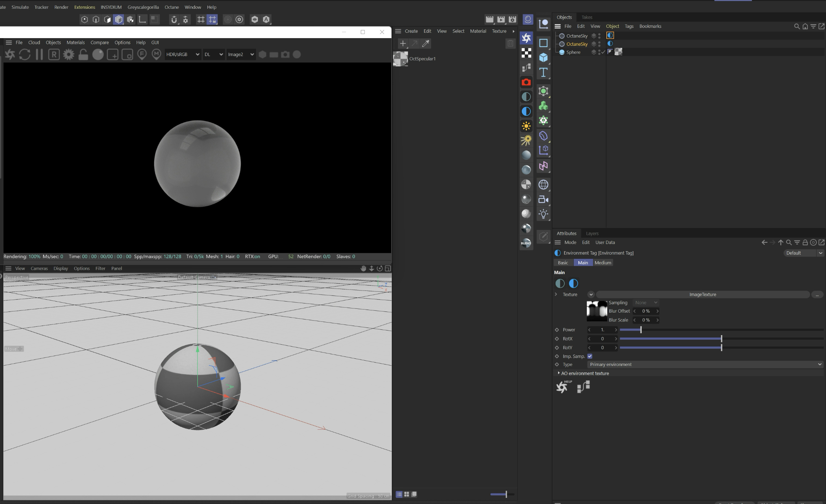
Task: Click the Octane daylight sun icon
Action: pyautogui.click(x=526, y=126)
